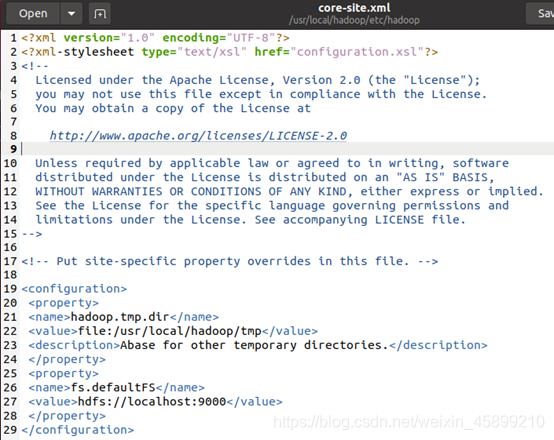Click closing property tag on line 24
The image size is (554, 440).
click(x=67, y=359)
